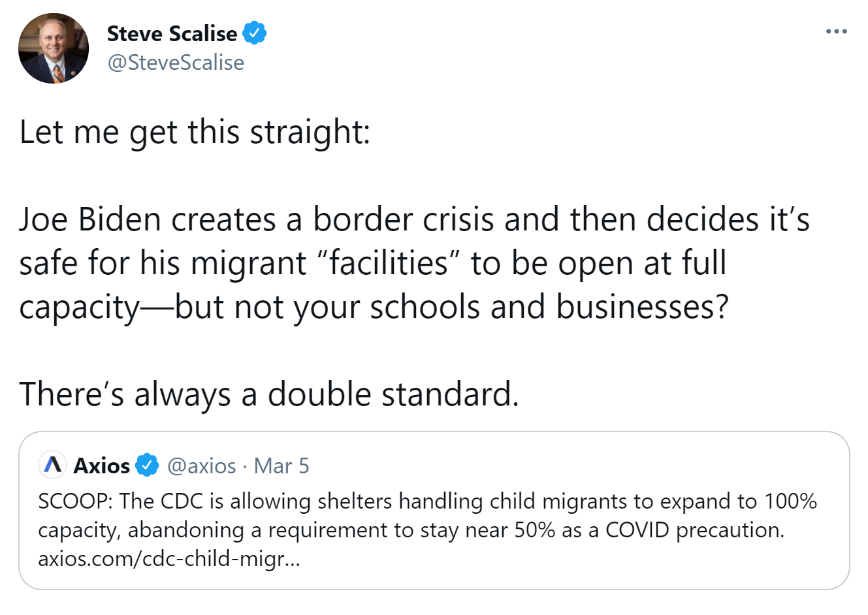This screenshot has height=615, width=868.
Task: Open Steve Scalise's profile picture
Action: [x=54, y=48]
